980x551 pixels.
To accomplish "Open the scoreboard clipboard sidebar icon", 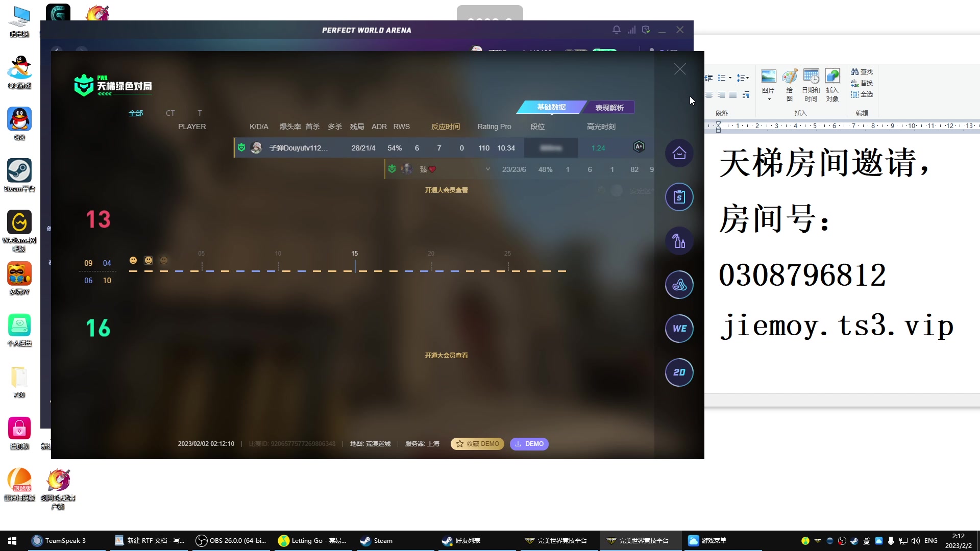I will (679, 197).
